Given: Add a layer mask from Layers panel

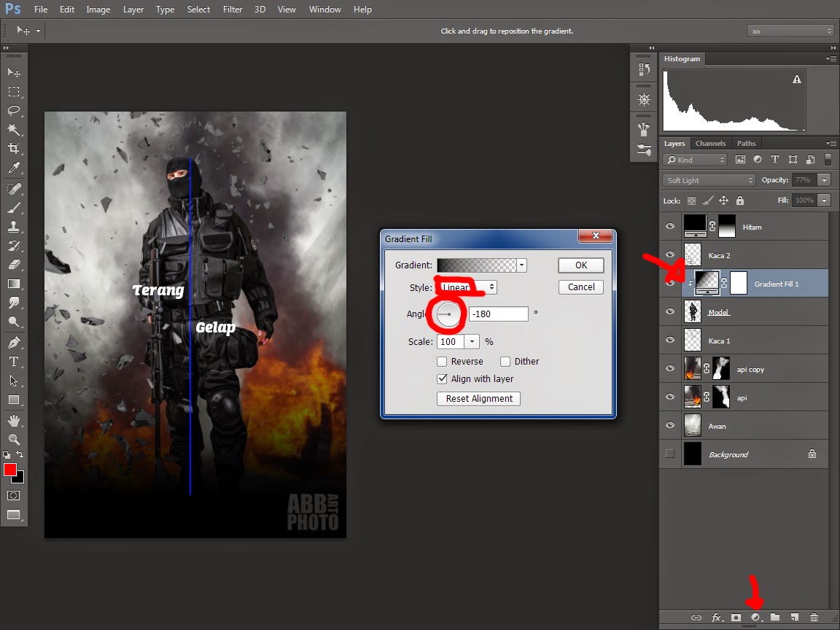Looking at the screenshot, I should pos(736,618).
